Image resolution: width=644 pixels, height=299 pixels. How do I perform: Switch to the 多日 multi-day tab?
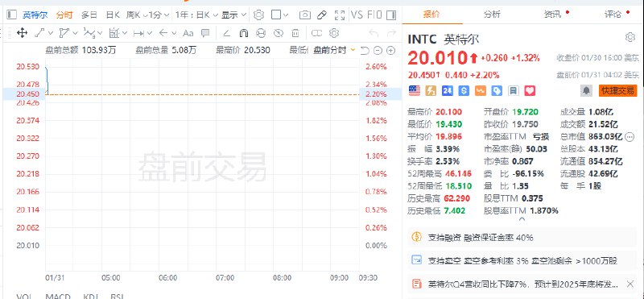pyautogui.click(x=89, y=15)
